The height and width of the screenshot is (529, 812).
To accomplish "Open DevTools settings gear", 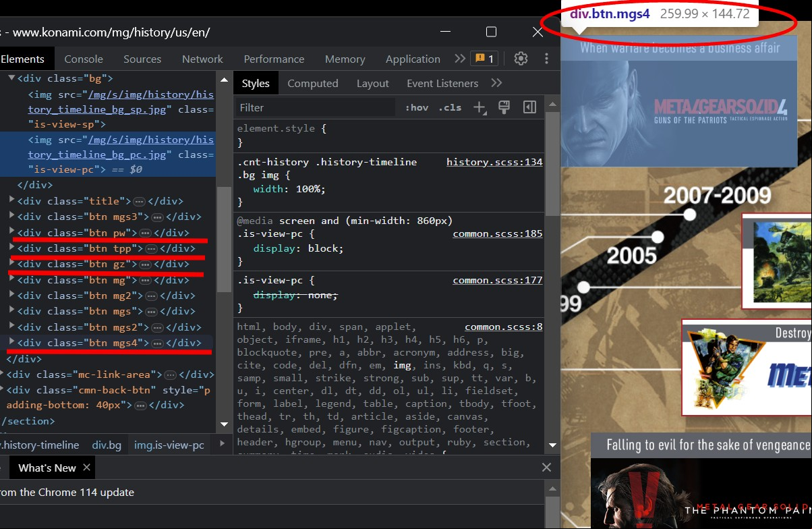I will [x=521, y=59].
